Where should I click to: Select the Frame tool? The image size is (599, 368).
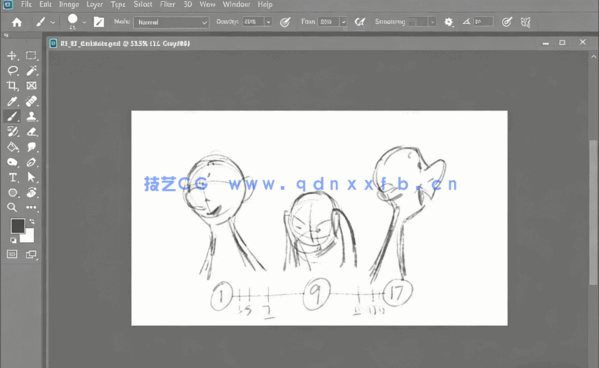coord(31,86)
